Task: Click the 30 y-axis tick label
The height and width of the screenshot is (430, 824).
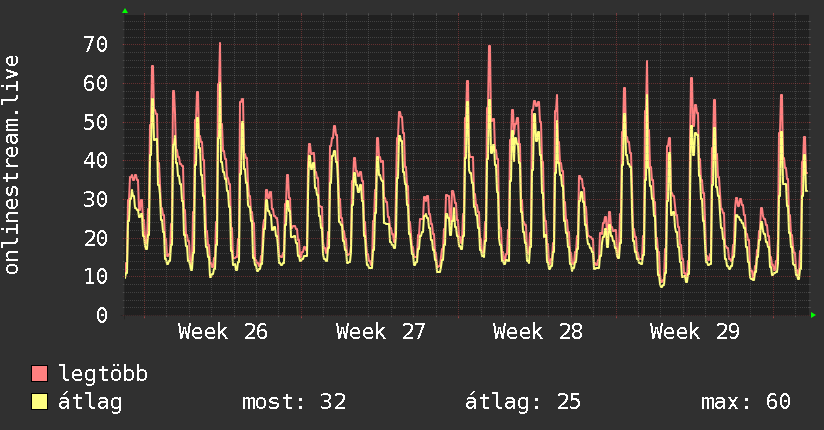Action: tap(96, 199)
